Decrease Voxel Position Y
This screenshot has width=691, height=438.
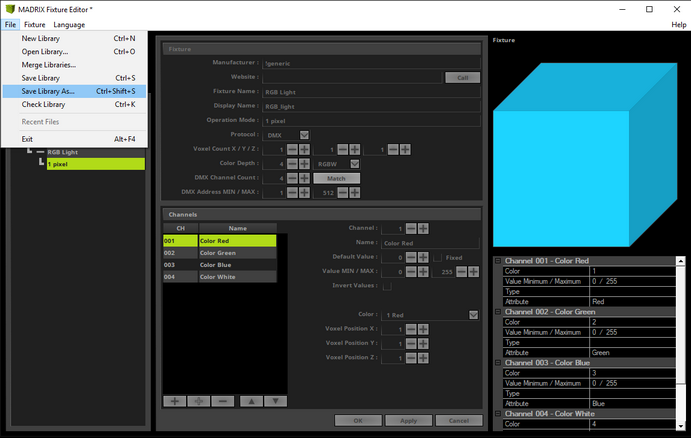tap(411, 344)
